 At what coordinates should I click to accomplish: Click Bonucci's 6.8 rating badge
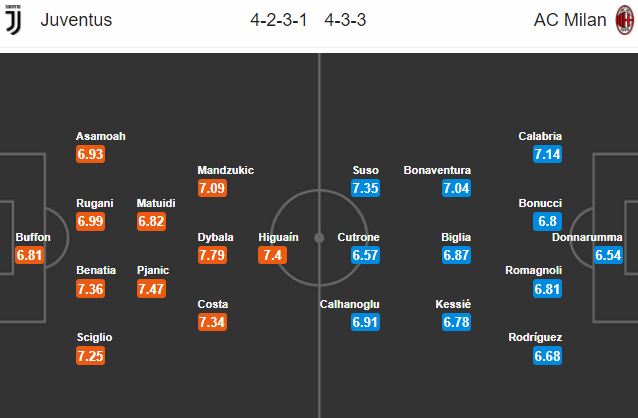(x=548, y=222)
